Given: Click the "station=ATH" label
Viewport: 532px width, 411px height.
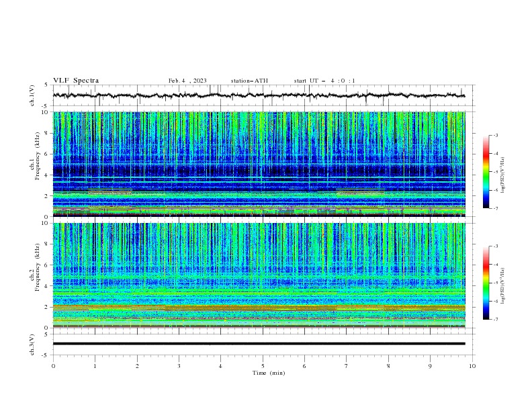Looking at the screenshot, I should pyautogui.click(x=249, y=81).
